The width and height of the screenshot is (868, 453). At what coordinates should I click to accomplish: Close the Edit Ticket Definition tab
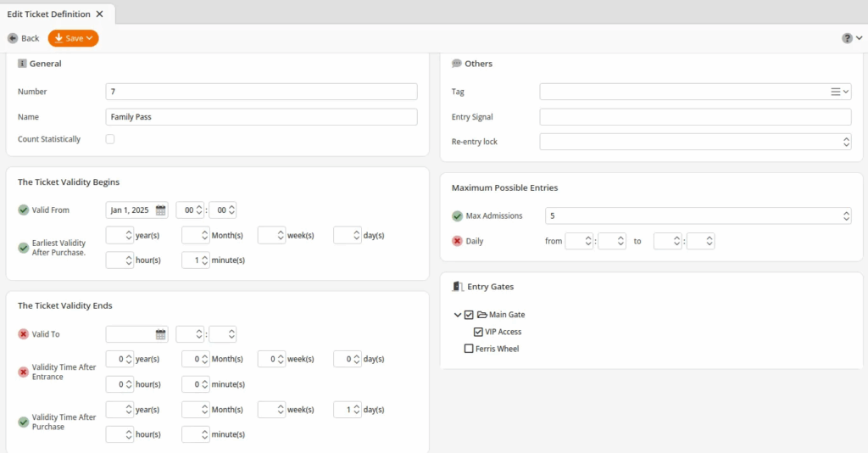pos(100,14)
